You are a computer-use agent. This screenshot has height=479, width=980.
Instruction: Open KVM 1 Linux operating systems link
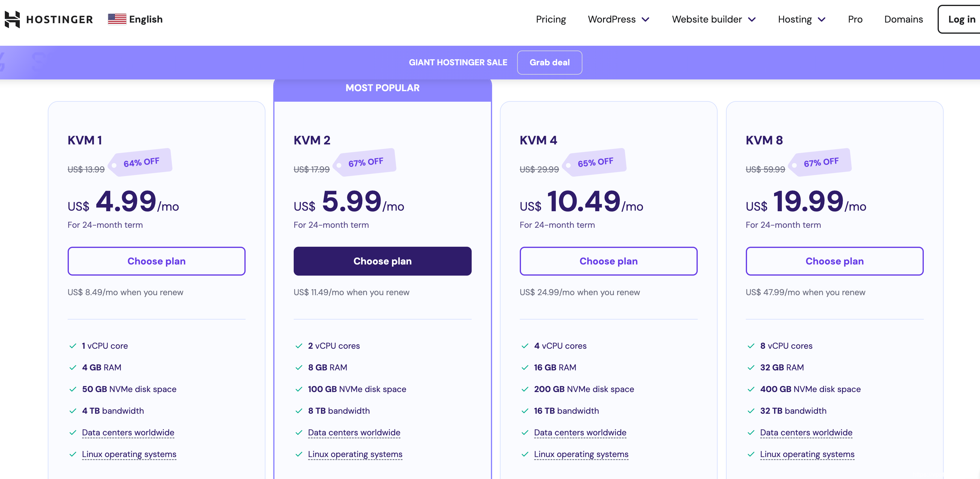pyautogui.click(x=129, y=454)
